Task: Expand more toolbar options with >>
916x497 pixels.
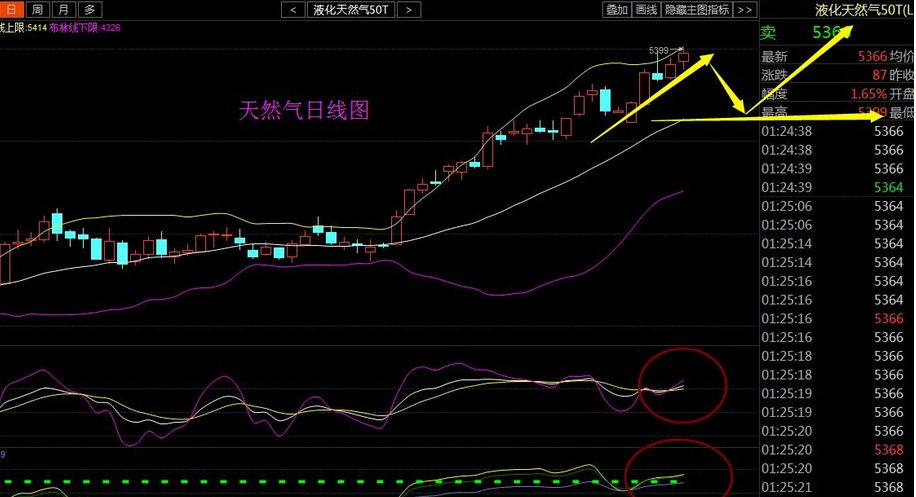Action: [x=745, y=9]
